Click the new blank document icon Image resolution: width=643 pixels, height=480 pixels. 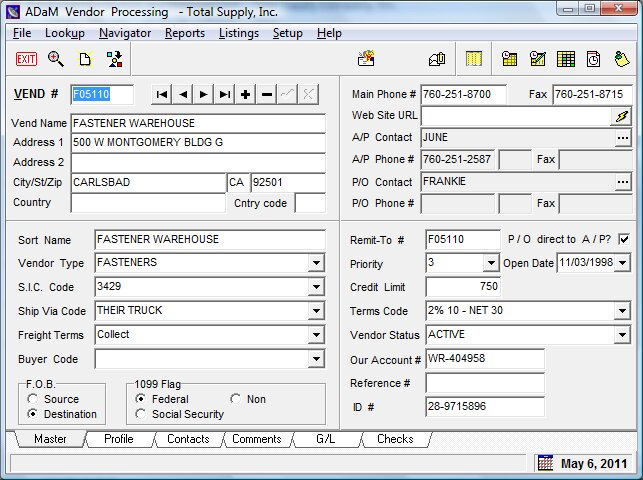85,59
